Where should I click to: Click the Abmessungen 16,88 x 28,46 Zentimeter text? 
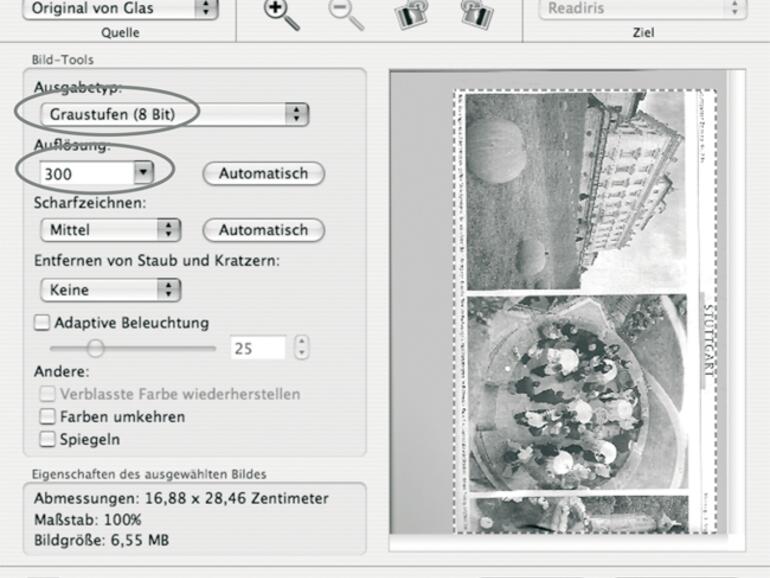181,498
